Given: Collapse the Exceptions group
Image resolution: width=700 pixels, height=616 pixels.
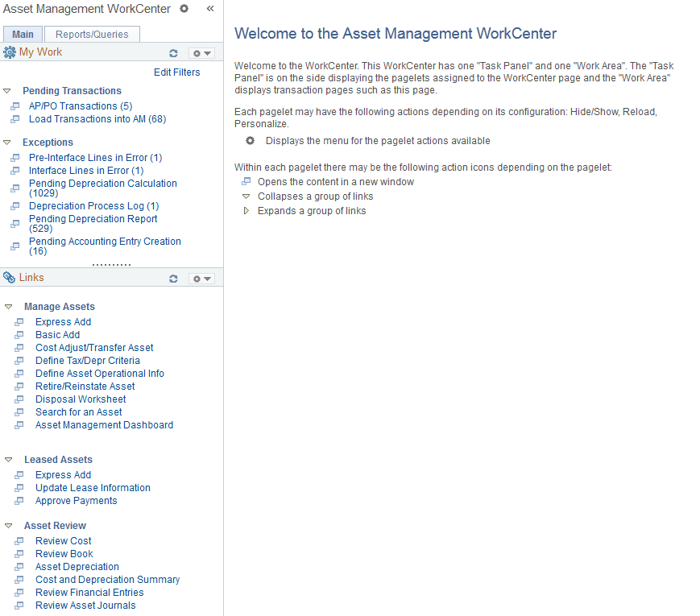Looking at the screenshot, I should click(x=7, y=142).
